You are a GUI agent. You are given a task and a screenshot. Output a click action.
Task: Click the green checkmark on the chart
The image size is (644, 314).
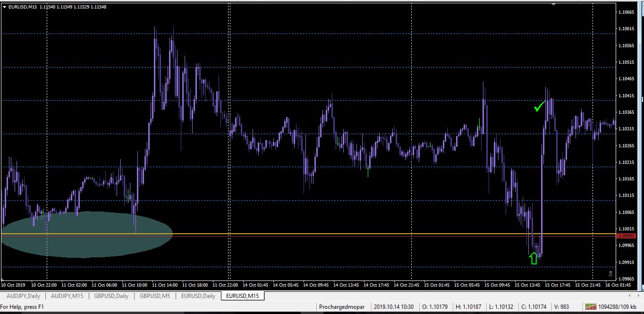[539, 106]
